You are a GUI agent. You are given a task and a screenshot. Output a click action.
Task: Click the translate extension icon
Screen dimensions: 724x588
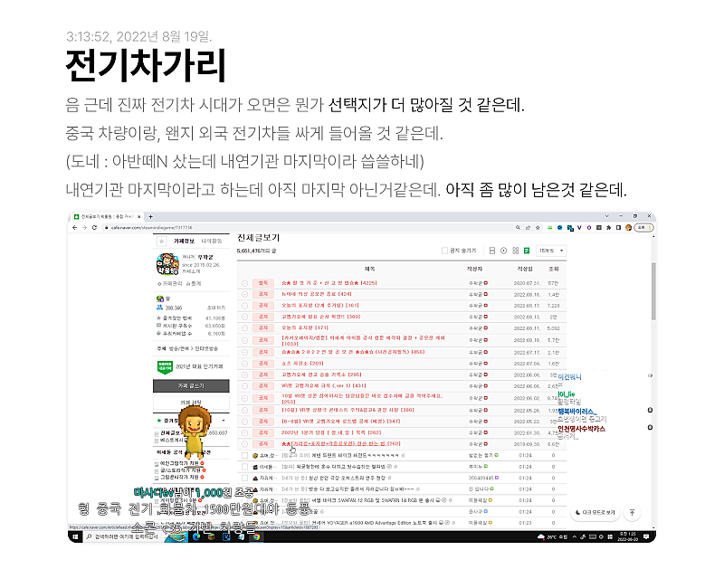click(571, 228)
